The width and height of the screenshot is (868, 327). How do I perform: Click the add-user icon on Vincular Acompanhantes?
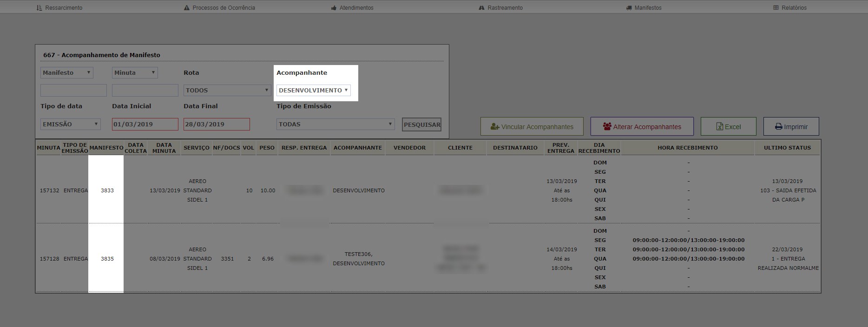495,127
